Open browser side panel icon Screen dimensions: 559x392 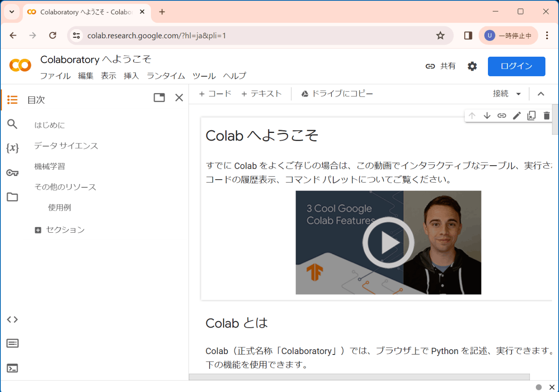tap(468, 36)
